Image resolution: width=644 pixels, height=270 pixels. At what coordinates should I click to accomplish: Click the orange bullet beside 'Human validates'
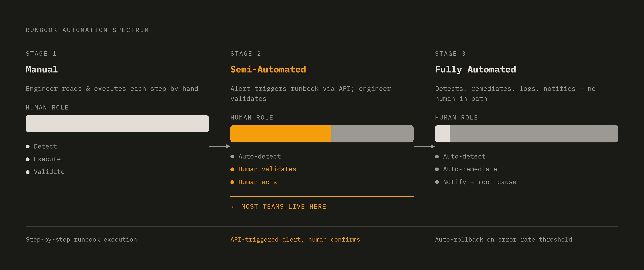pyautogui.click(x=232, y=169)
